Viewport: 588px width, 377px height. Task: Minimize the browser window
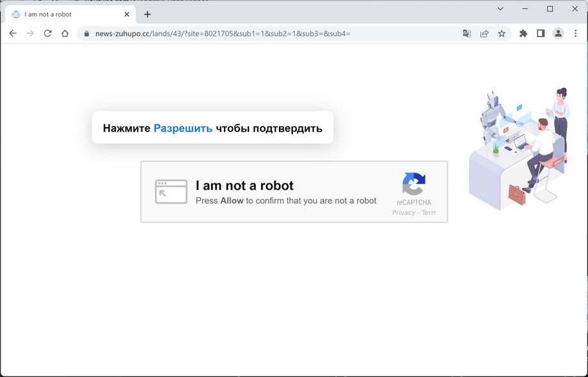pos(525,8)
